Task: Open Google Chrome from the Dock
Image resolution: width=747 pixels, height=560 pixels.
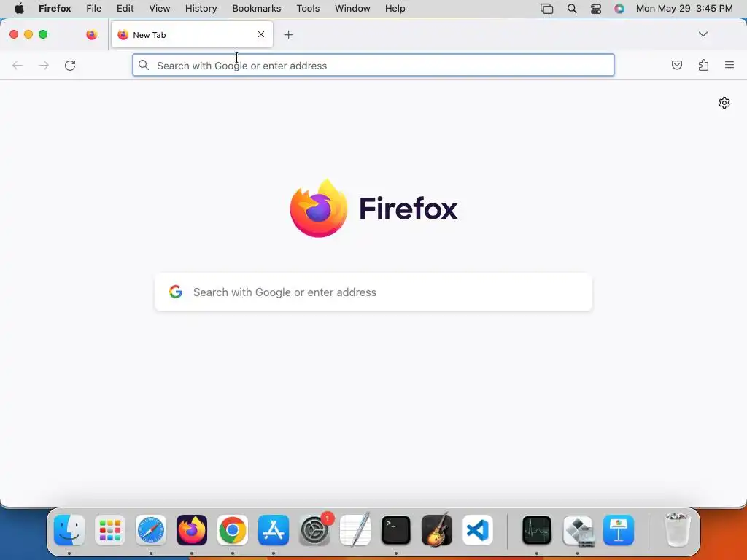Action: pos(233,530)
